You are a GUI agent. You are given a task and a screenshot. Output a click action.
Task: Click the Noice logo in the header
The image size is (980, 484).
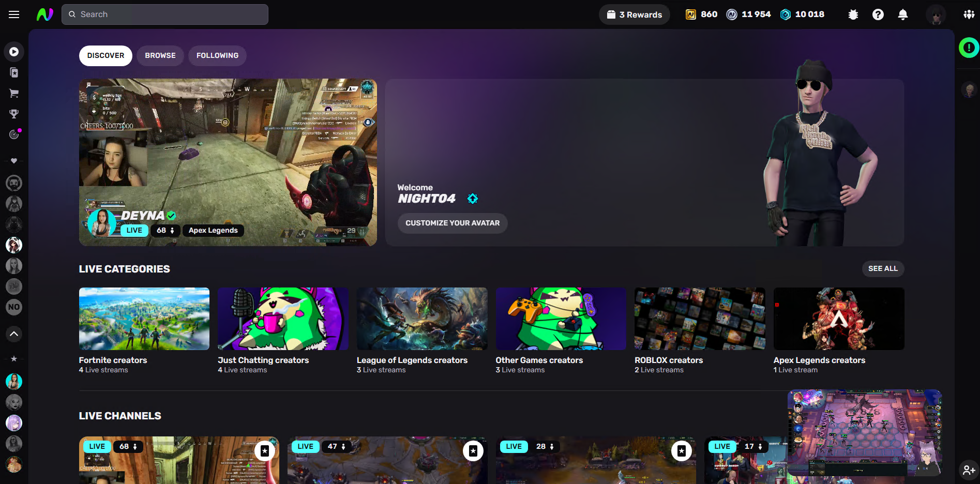(45, 14)
